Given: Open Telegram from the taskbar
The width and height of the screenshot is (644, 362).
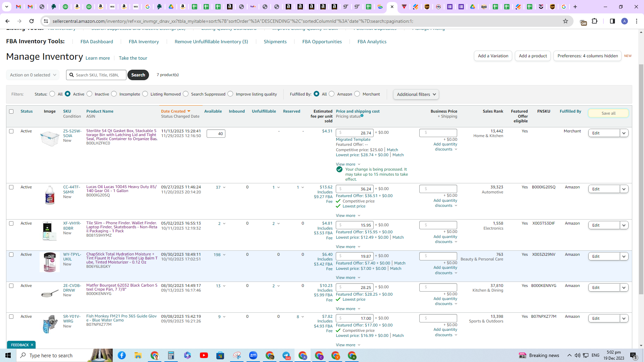Looking at the screenshot, I should tap(286, 355).
